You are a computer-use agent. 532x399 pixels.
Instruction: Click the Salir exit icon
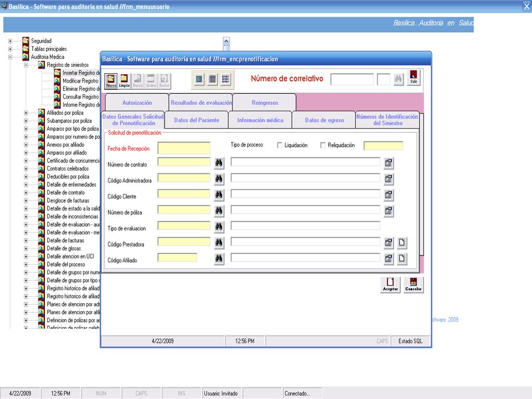click(x=414, y=78)
